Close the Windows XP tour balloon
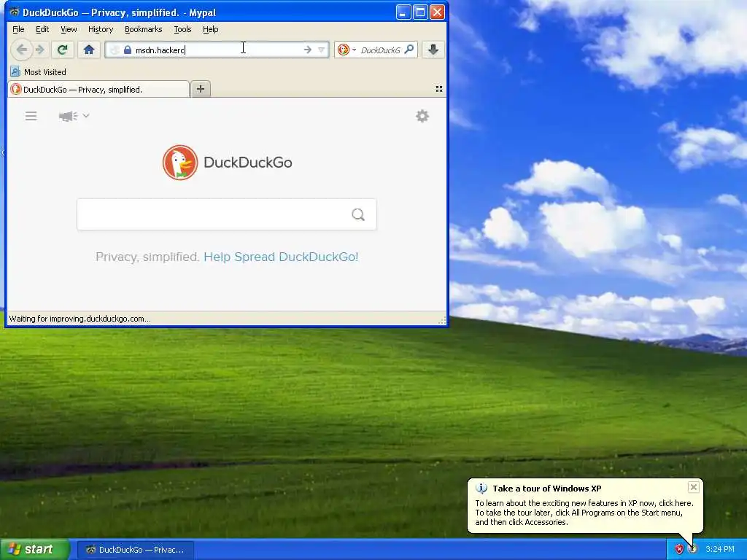This screenshot has height=560, width=747. click(x=694, y=486)
